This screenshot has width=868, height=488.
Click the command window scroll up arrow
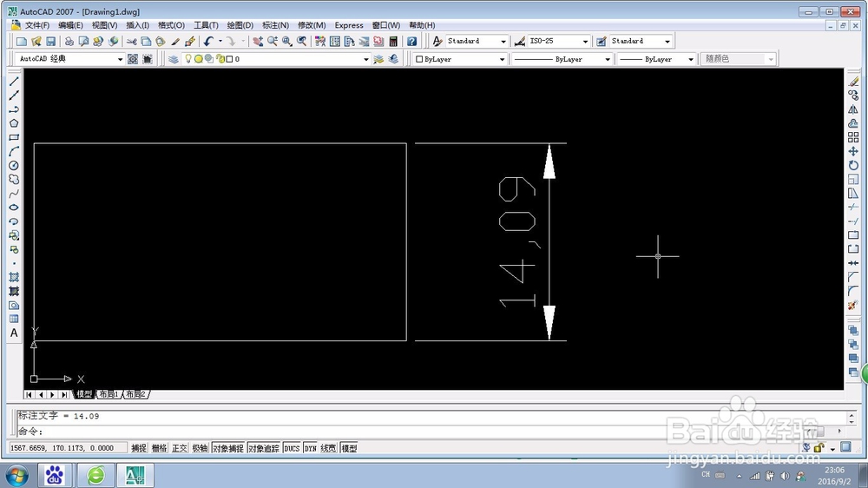click(852, 415)
